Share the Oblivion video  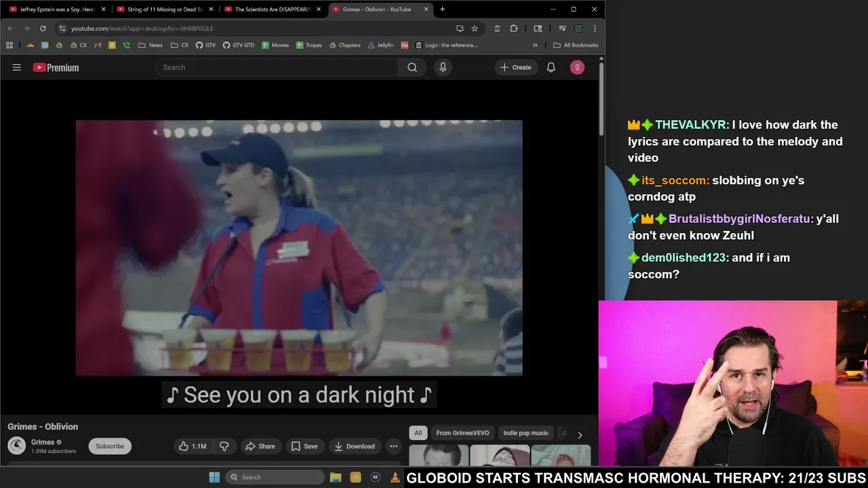(x=260, y=446)
